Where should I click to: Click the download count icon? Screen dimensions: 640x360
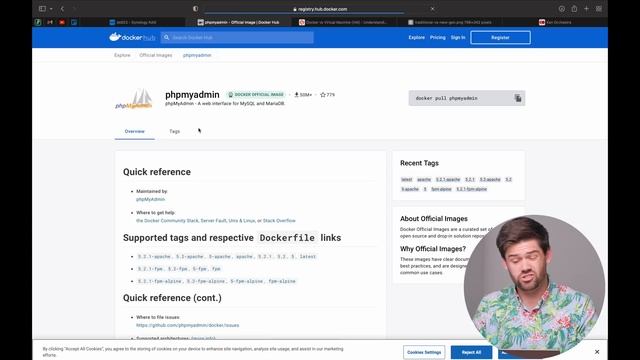coord(296,95)
